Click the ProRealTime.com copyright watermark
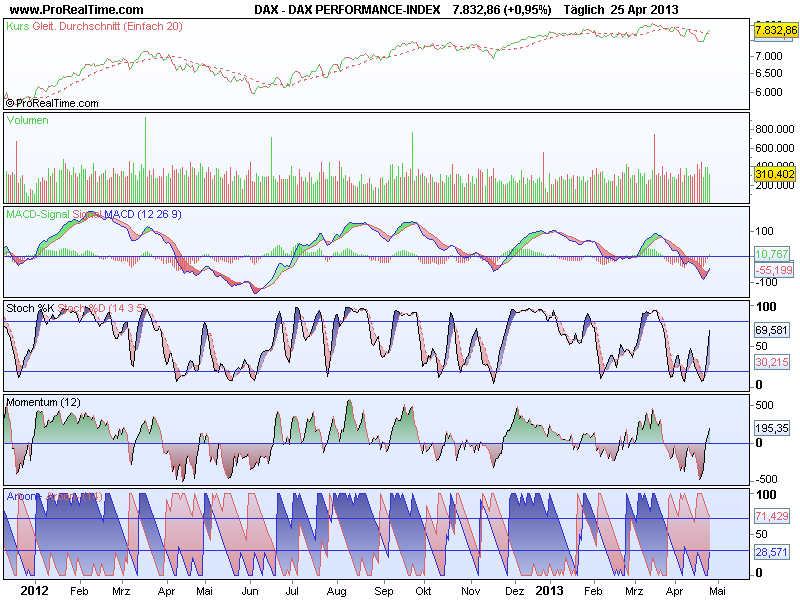 click(52, 103)
